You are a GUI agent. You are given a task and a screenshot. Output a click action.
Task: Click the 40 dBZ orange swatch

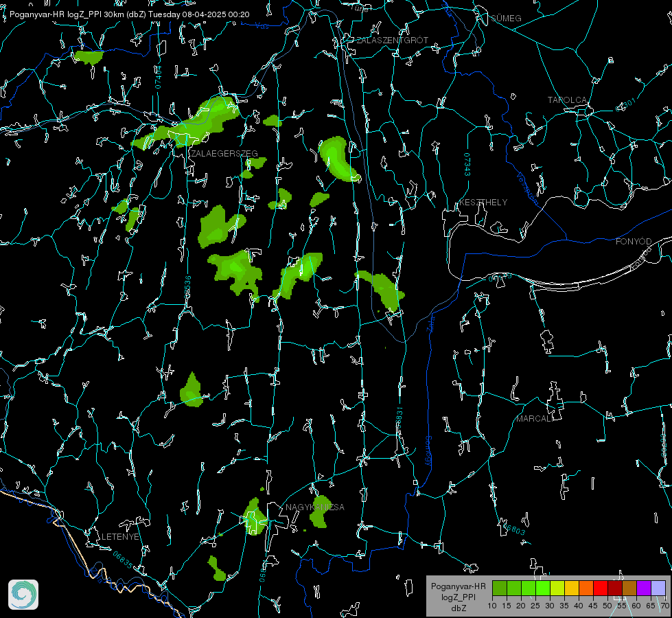tap(586, 588)
